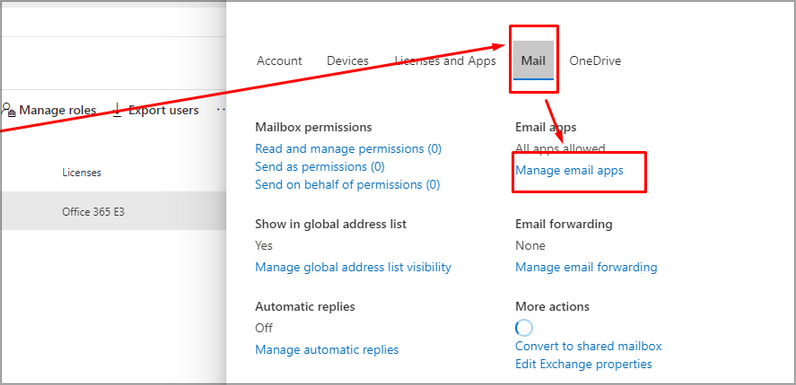Select the Licenses and Apps tab
The image size is (796, 385).
[x=445, y=61]
